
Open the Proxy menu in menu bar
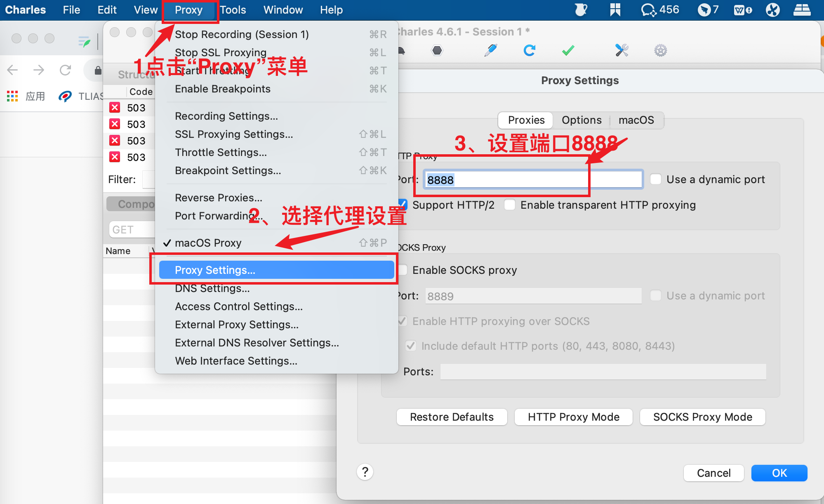tap(189, 10)
